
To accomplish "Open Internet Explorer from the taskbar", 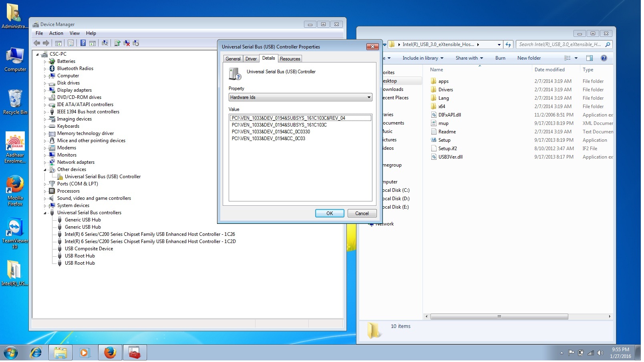I will [x=36, y=353].
